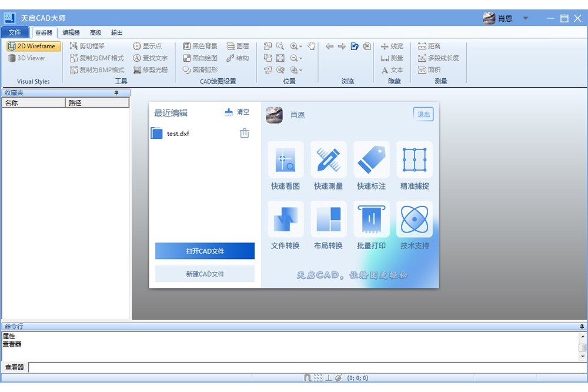Click the 路径 column header

coord(98,103)
